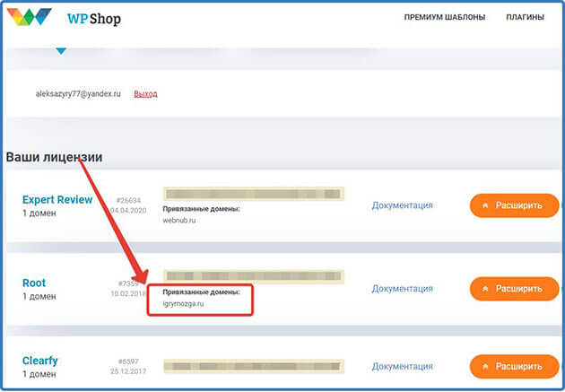
Task: Open the ПЛАГИНЫ menu item
Action: [x=525, y=17]
